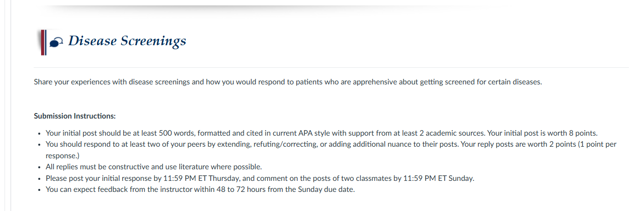Click the discussion speech bubble icon
The width and height of the screenshot is (644, 211).
tap(57, 43)
